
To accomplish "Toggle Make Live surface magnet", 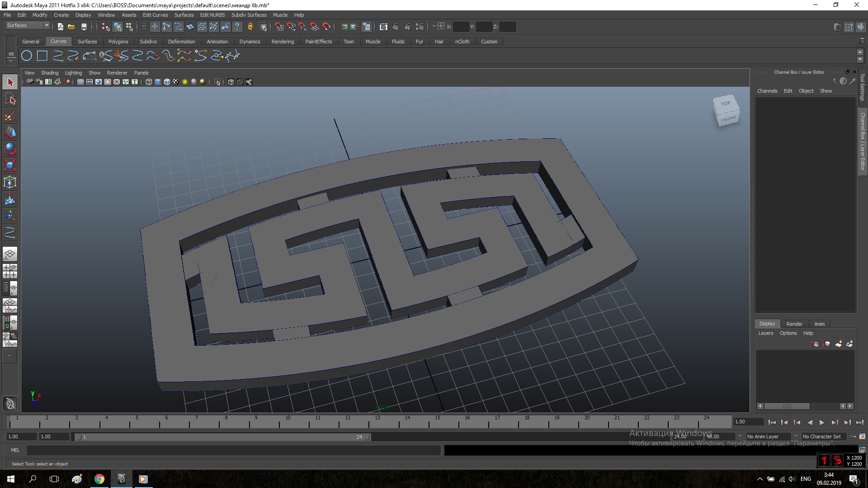I will point(326,27).
